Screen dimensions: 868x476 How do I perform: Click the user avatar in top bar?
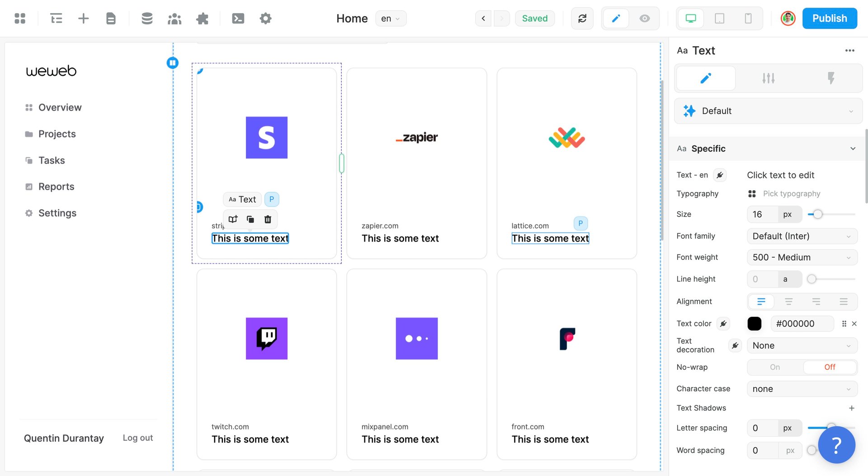tap(788, 19)
